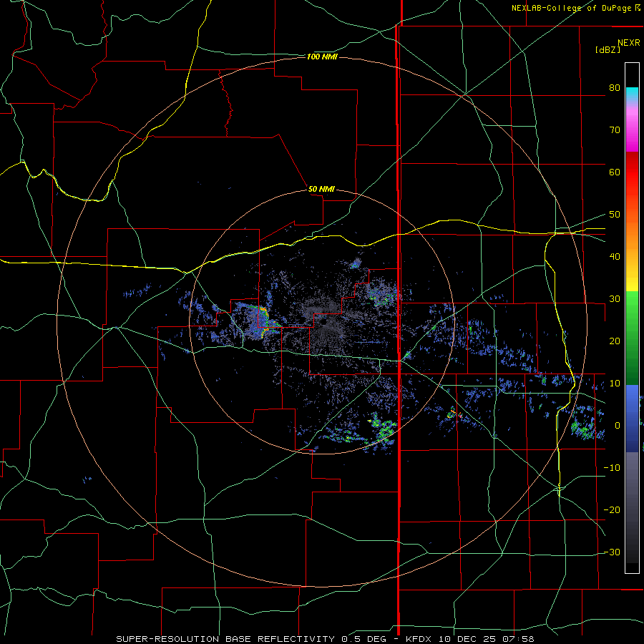Pick the red segment of the color bar
The height and width of the screenshot is (644, 644).
coord(632,172)
